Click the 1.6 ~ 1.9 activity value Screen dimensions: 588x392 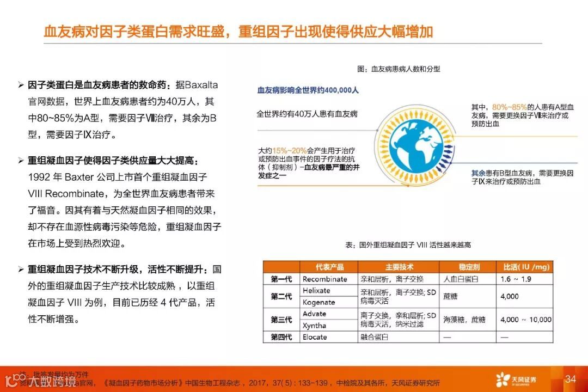tap(516, 279)
